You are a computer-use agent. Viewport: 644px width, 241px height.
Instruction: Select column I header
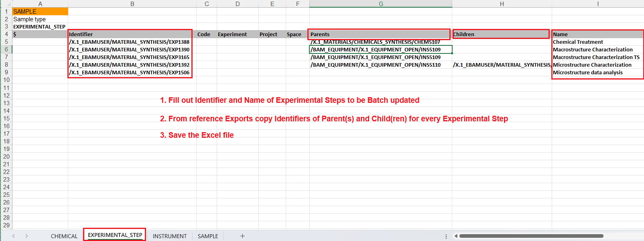pos(598,4)
